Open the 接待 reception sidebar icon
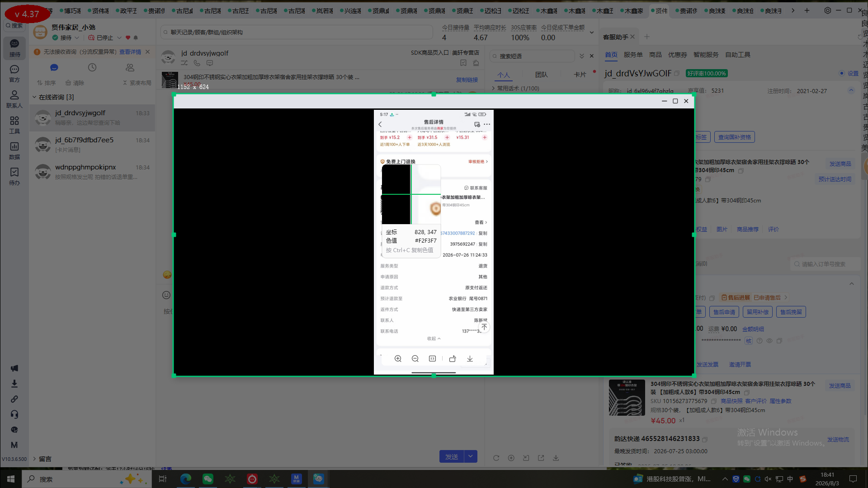The image size is (868, 488). coord(14,47)
